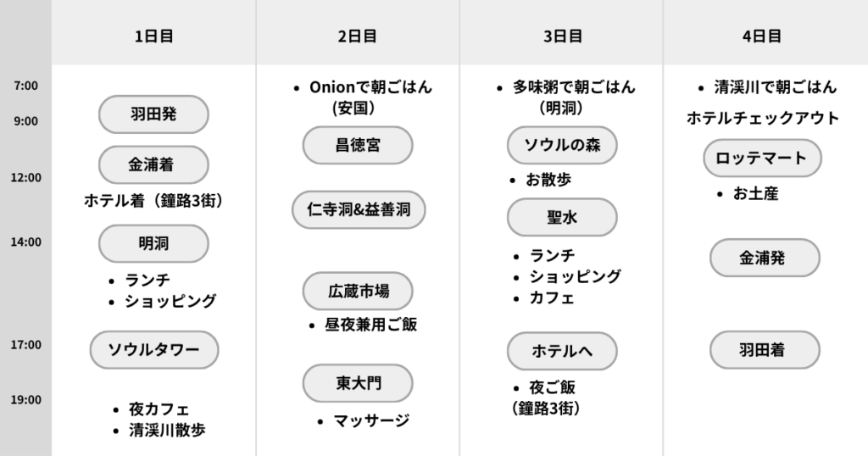
Task: Click the 17:00 time marker
Action: (25, 344)
